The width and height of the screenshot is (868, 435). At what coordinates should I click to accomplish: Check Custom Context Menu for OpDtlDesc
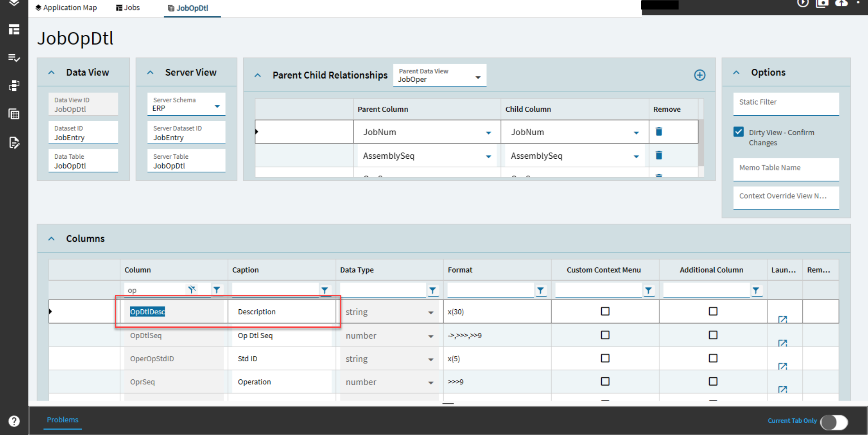pyautogui.click(x=605, y=311)
